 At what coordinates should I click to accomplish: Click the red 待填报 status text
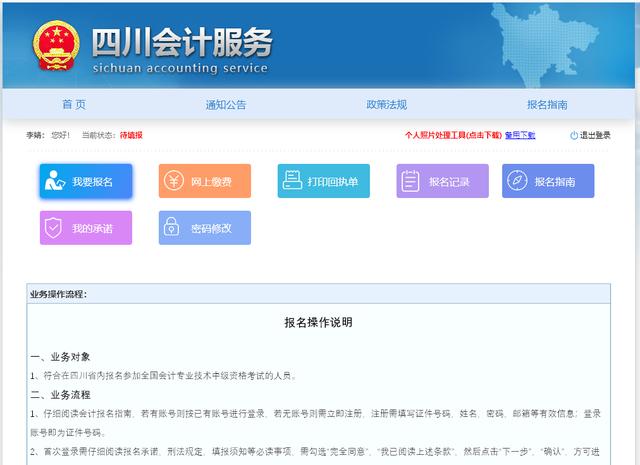[x=131, y=135]
